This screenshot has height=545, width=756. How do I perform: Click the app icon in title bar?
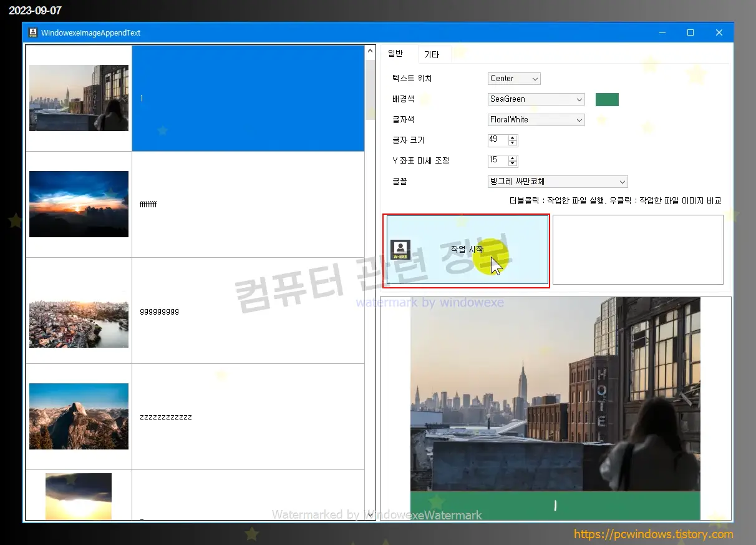click(33, 32)
